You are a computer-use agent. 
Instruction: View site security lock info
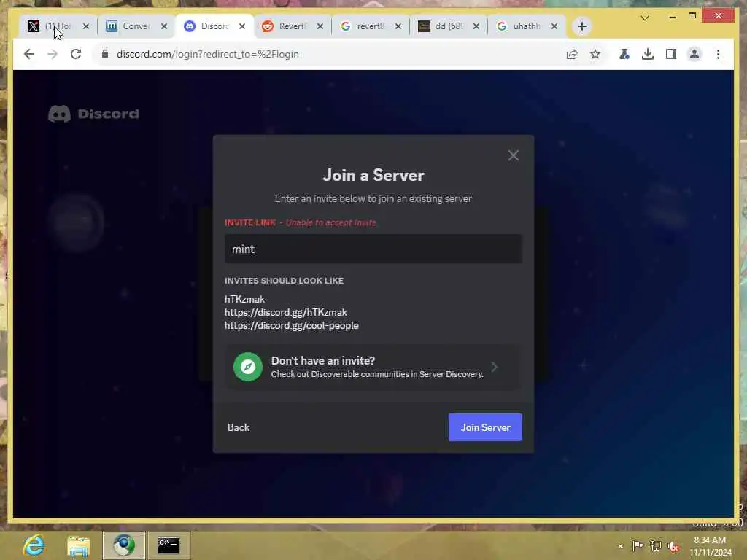[x=105, y=54]
